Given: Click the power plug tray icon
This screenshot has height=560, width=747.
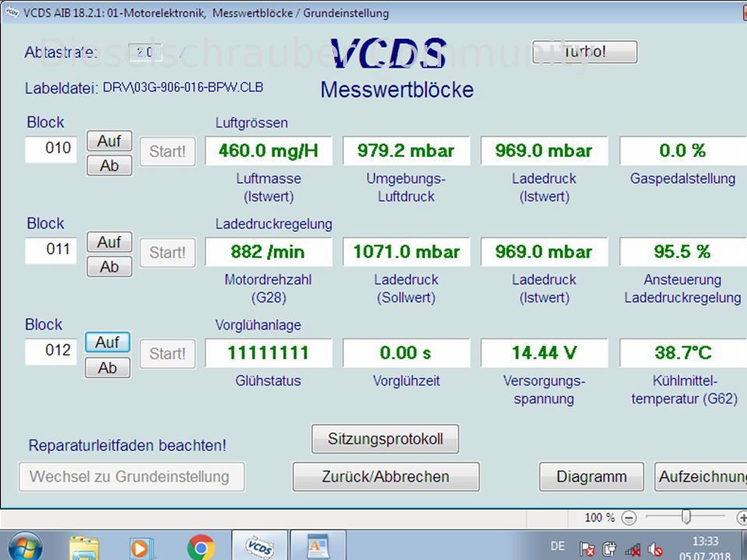Looking at the screenshot, I should [609, 550].
